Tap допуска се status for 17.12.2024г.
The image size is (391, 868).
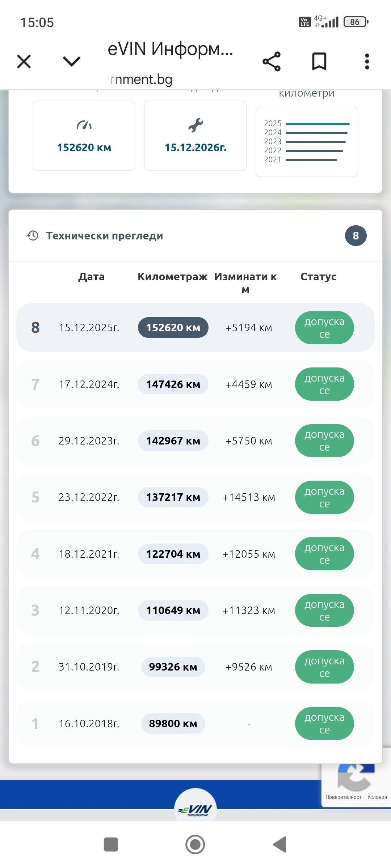click(324, 384)
